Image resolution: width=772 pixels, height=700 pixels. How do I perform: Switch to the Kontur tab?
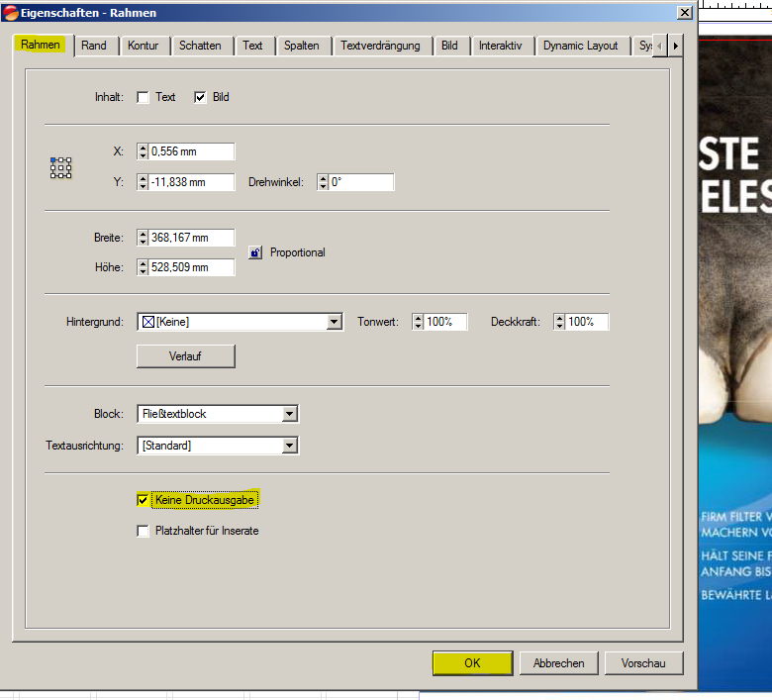coord(143,46)
